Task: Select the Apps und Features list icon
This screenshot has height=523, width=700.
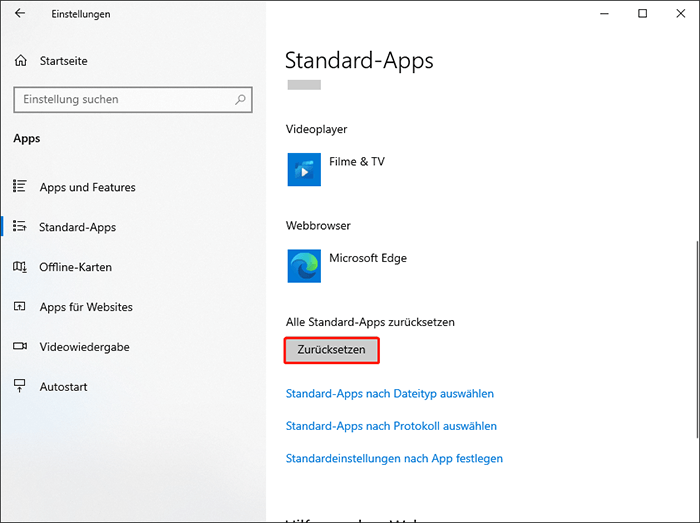Action: pyautogui.click(x=20, y=186)
